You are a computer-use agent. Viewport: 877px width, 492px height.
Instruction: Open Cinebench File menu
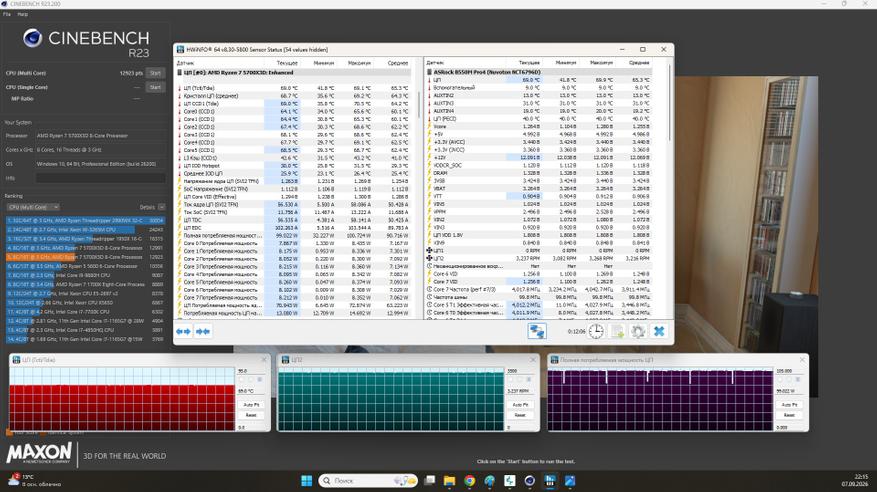[x=7, y=14]
